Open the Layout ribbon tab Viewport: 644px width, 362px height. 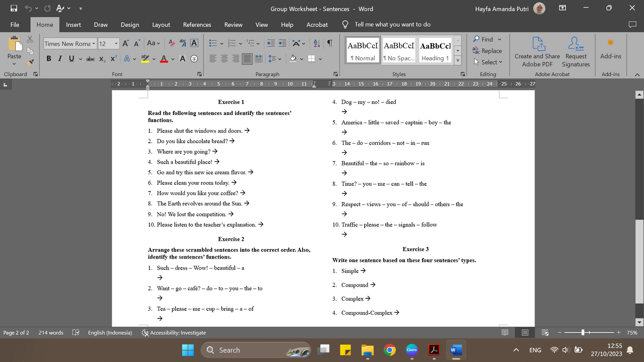tap(161, 24)
